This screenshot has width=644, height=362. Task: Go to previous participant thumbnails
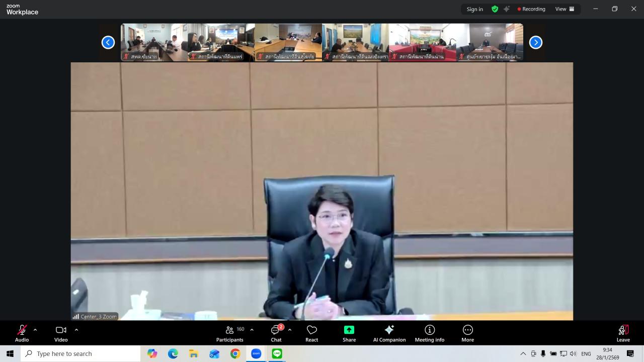[x=108, y=43]
